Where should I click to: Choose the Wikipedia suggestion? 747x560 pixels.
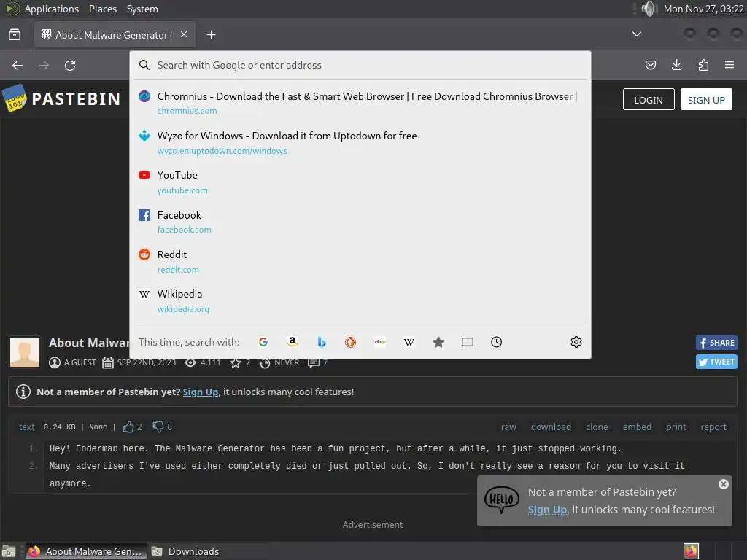click(360, 301)
